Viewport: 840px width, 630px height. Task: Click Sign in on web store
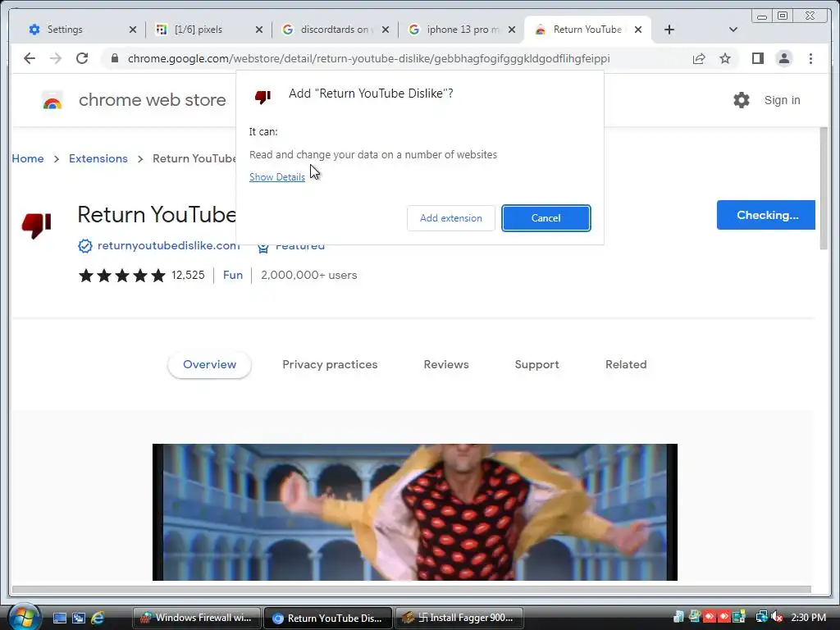(x=782, y=100)
